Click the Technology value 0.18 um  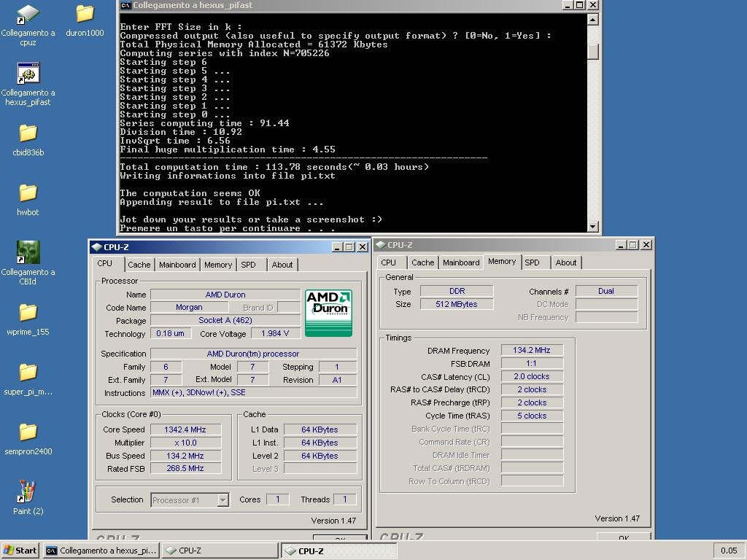(x=171, y=333)
